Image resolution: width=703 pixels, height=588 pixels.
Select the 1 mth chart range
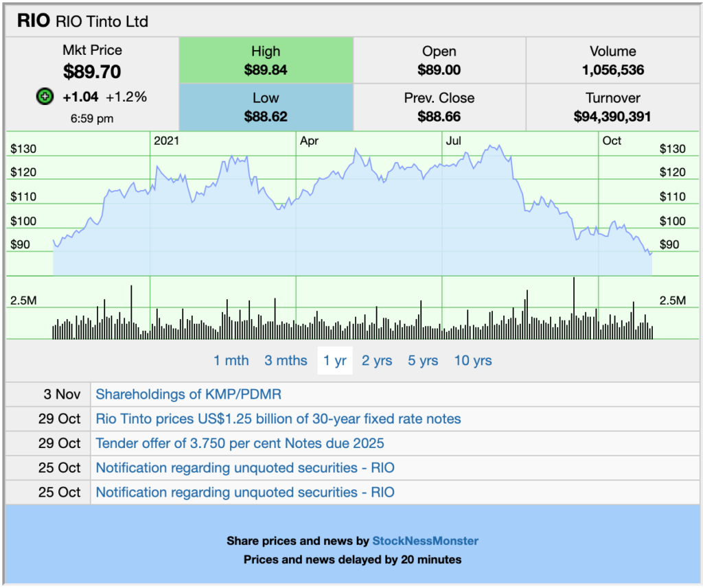click(231, 360)
